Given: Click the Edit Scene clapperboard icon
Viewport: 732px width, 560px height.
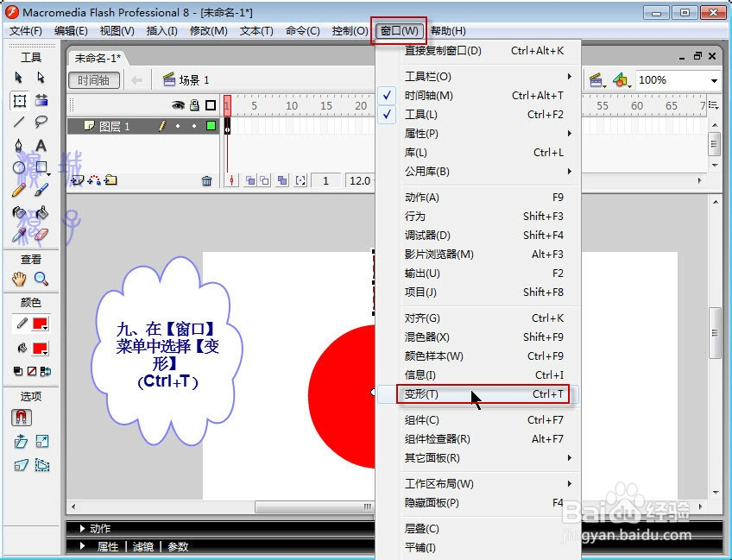Looking at the screenshot, I should point(596,80).
